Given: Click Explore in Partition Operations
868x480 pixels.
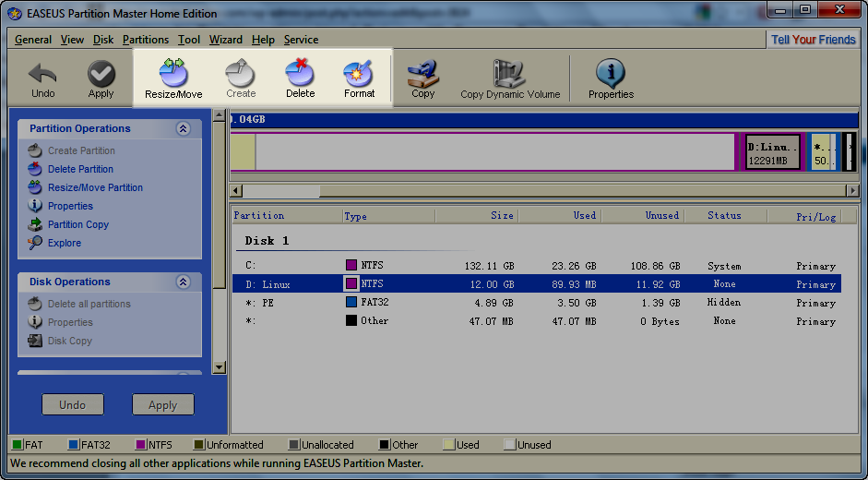Looking at the screenshot, I should click(65, 243).
